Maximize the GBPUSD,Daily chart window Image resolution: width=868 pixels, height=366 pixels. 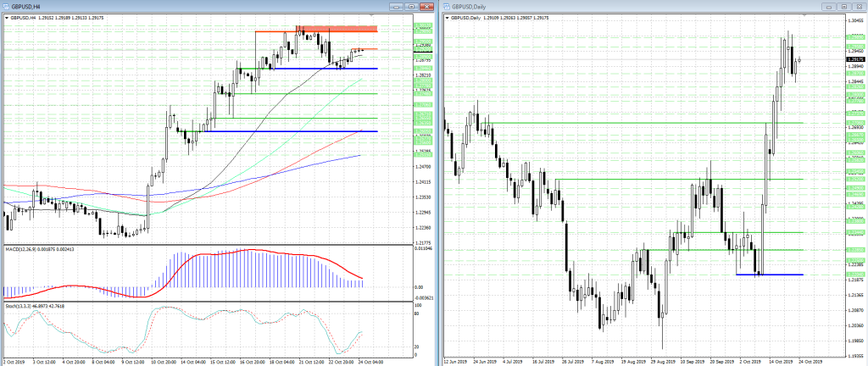[845, 6]
